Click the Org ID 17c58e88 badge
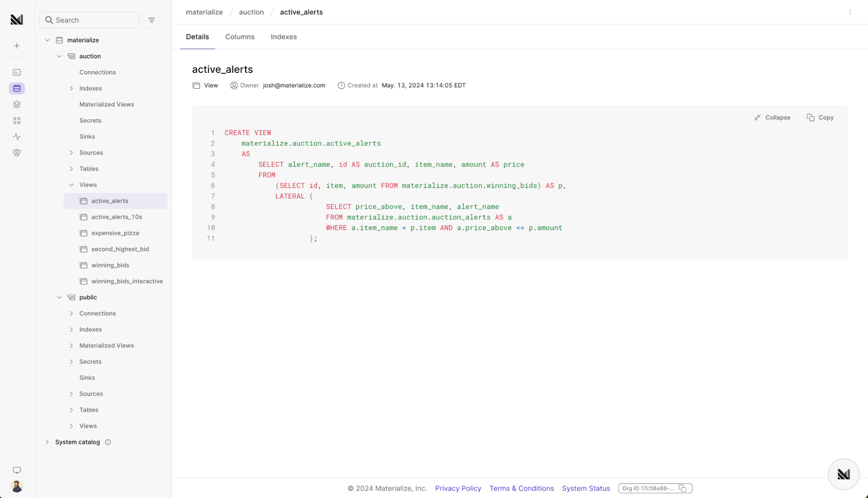 (x=655, y=488)
